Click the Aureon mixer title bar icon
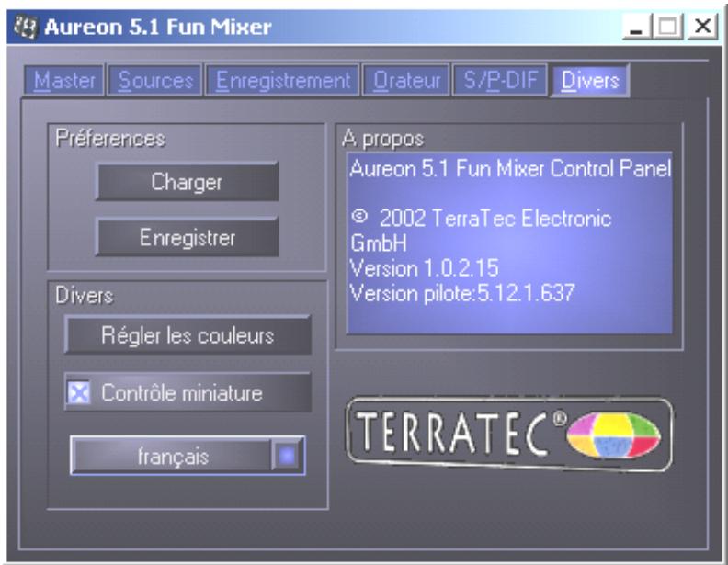 coord(25,27)
